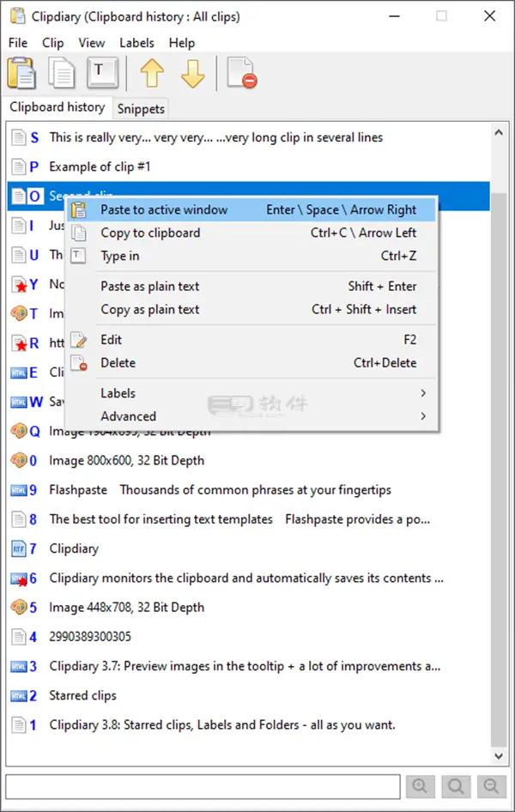Click the RTF icon of clip 7
This screenshot has height=812, width=515.
click(x=19, y=548)
